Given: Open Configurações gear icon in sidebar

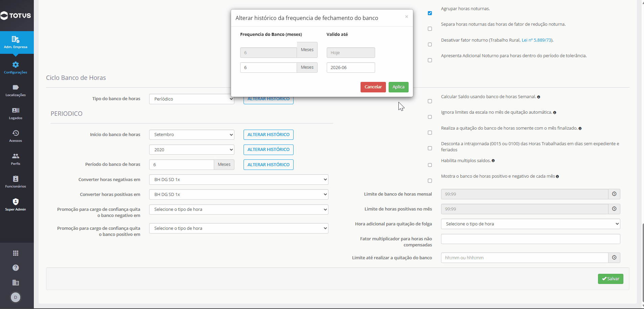Looking at the screenshot, I should 16,65.
